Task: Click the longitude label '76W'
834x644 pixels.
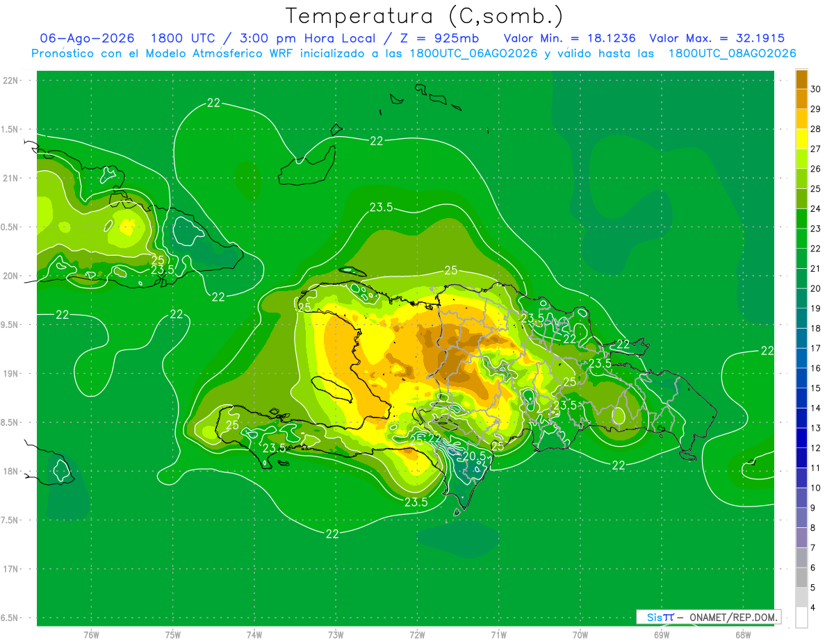Action: pos(91,635)
